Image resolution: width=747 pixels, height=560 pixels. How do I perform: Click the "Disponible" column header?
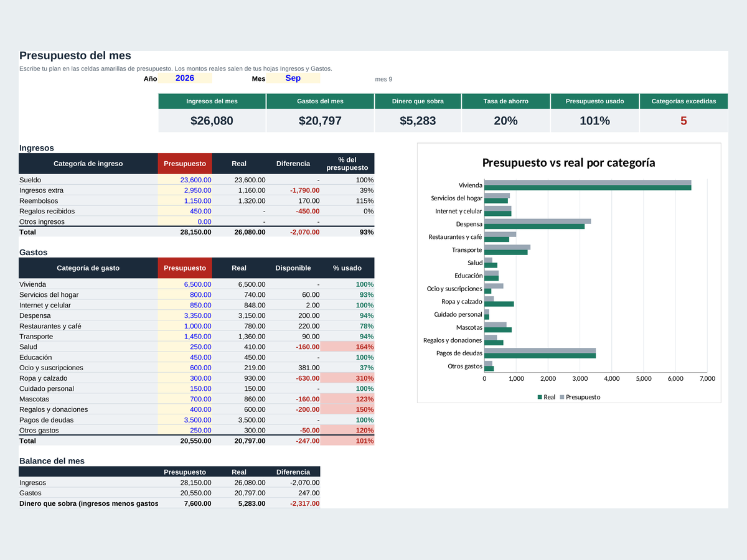[293, 268]
